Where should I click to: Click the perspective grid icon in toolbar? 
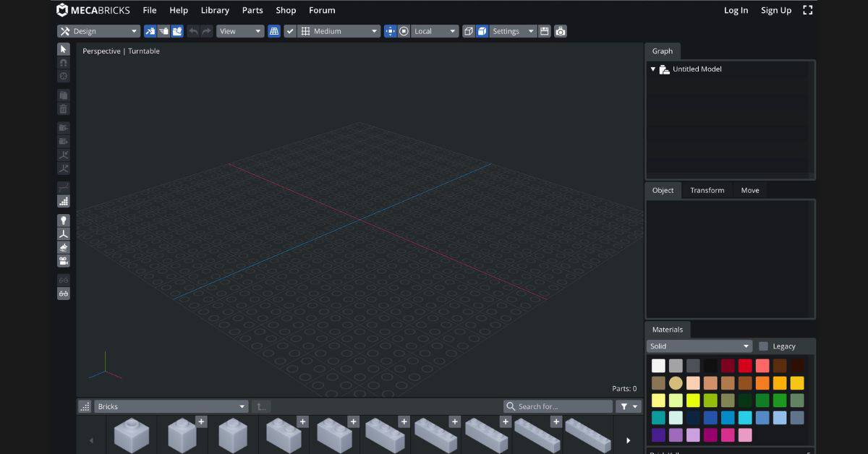(274, 31)
